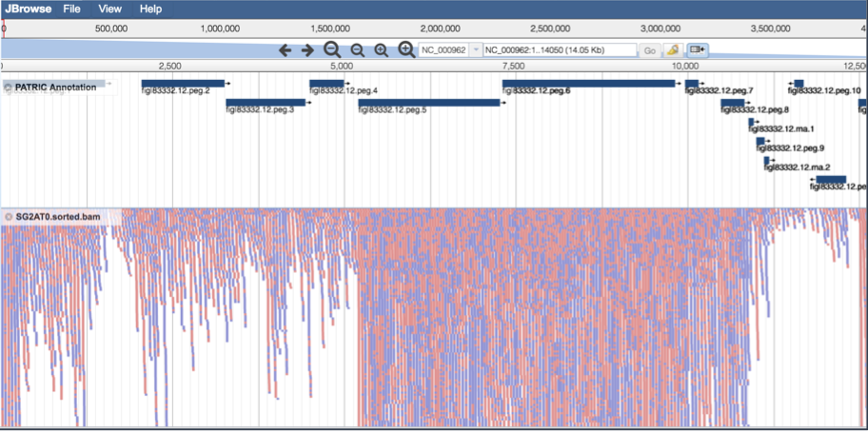868x432 pixels.
Task: Select the fig|83332.12.peg.5 gene feature
Action: pyautogui.click(x=429, y=103)
